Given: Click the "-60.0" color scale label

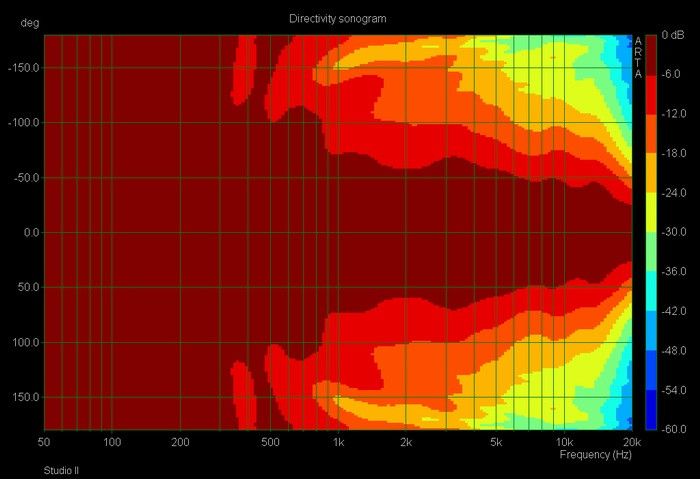Looking at the screenshot, I should click(x=673, y=429).
